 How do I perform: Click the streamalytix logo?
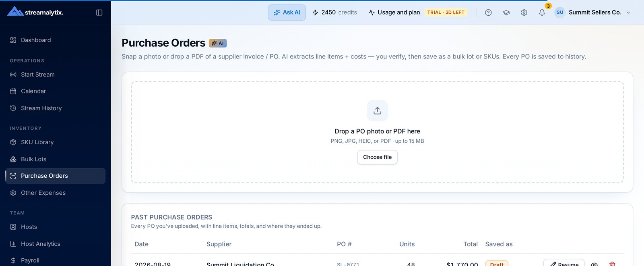35,12
